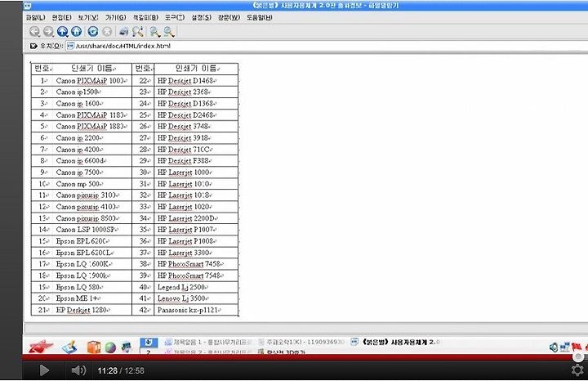
Task: Select the Epson EPL 6200L cell
Action: tap(91, 253)
